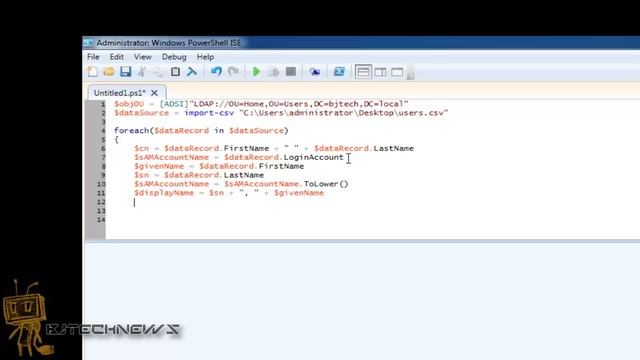Click in the lower command pane
640x360 pixels.
pos(361,301)
